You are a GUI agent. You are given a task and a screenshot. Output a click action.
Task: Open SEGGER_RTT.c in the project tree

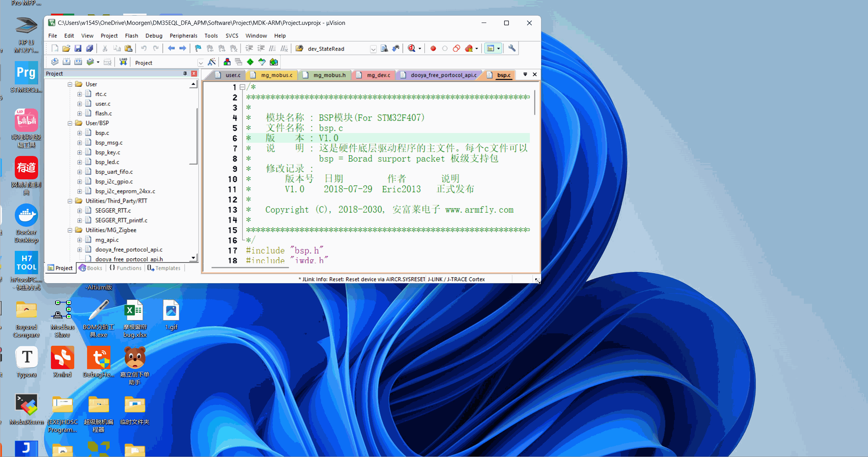[x=113, y=210]
